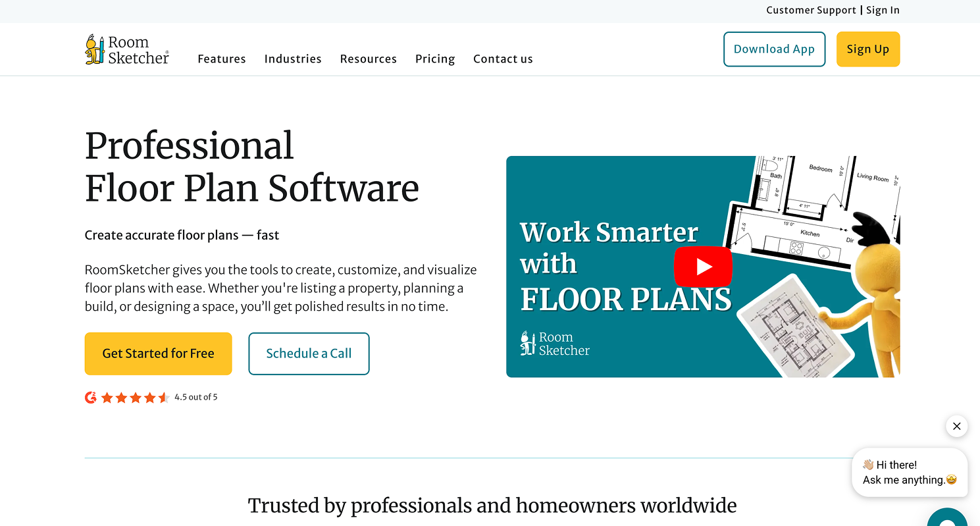Open the Contact us page
The image size is (980, 526).
coord(503,59)
